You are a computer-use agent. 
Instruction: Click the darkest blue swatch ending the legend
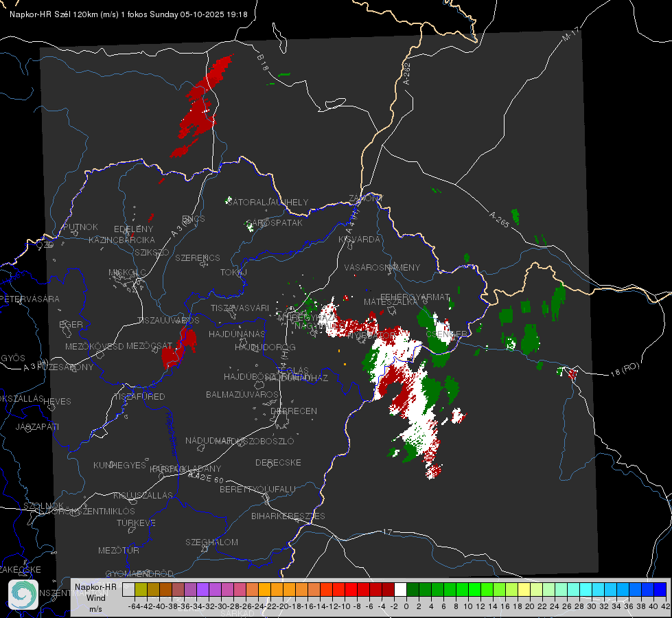[660, 589]
